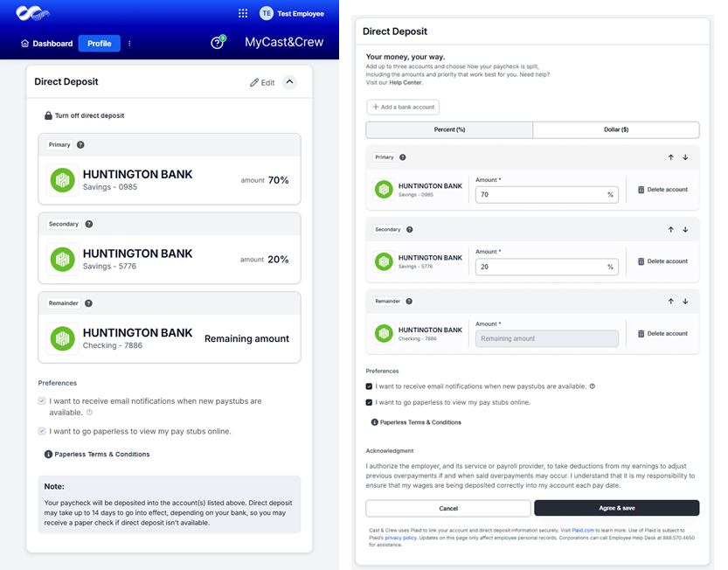Image resolution: width=728 pixels, height=570 pixels.
Task: Click info icon after left email notifications text
Action: pyautogui.click(x=90, y=412)
